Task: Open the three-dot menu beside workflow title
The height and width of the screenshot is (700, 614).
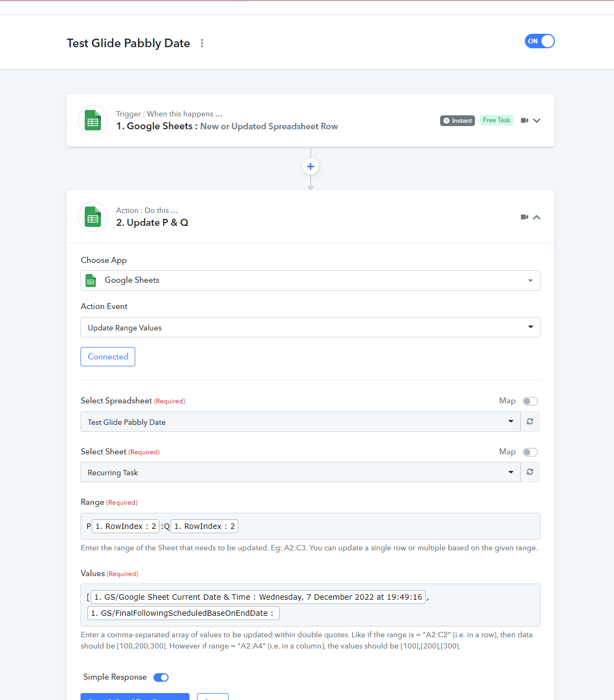Action: coord(202,43)
